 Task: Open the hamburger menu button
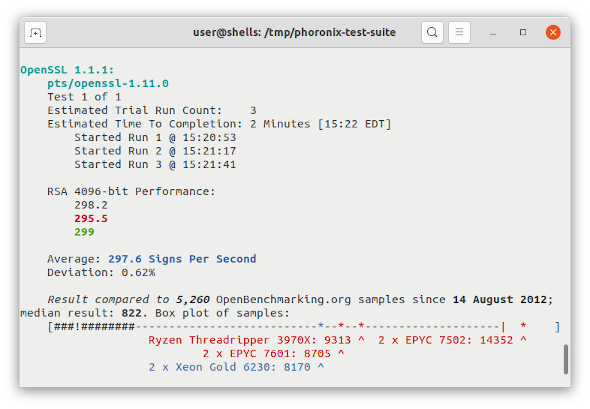459,32
